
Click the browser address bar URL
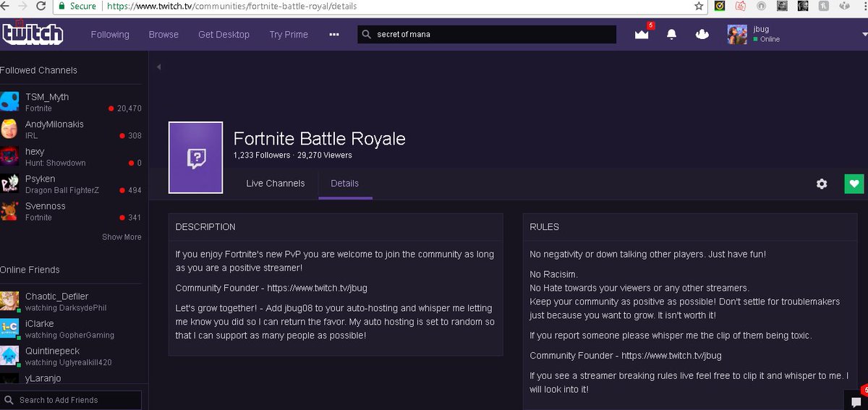[x=231, y=6]
